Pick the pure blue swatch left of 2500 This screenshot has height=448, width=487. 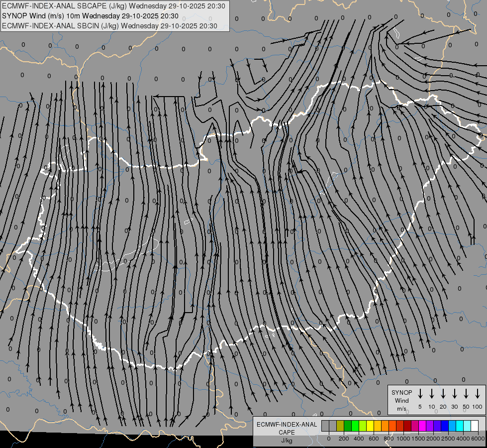pyautogui.click(x=444, y=426)
